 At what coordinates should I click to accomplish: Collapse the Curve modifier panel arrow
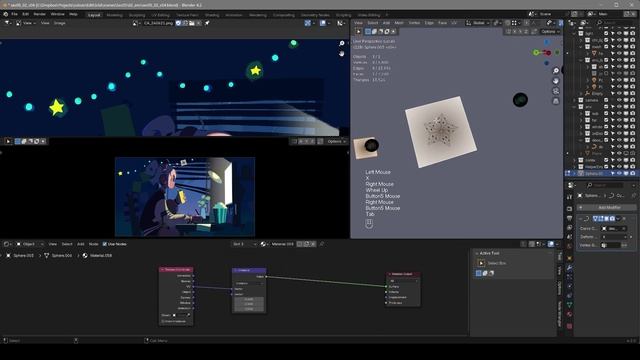[580, 219]
